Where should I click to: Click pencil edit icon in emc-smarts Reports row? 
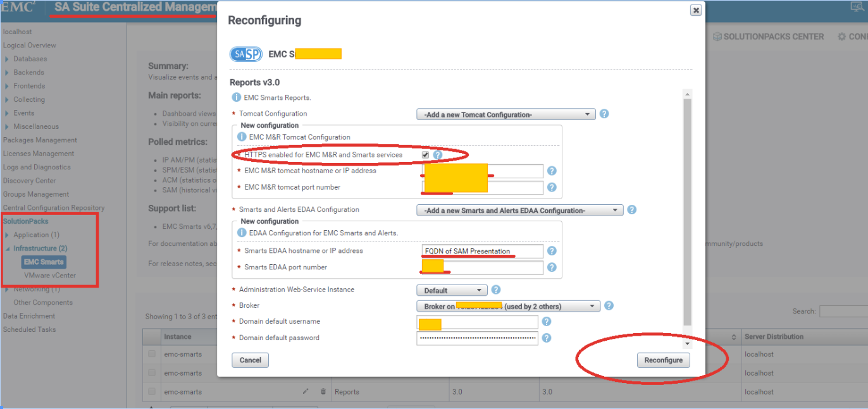(x=306, y=392)
